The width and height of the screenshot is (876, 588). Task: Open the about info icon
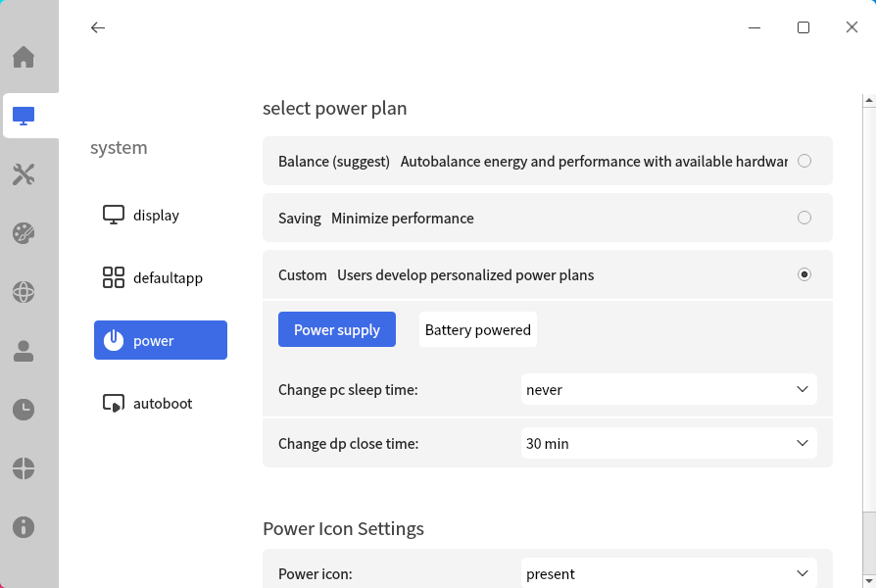pos(24,527)
